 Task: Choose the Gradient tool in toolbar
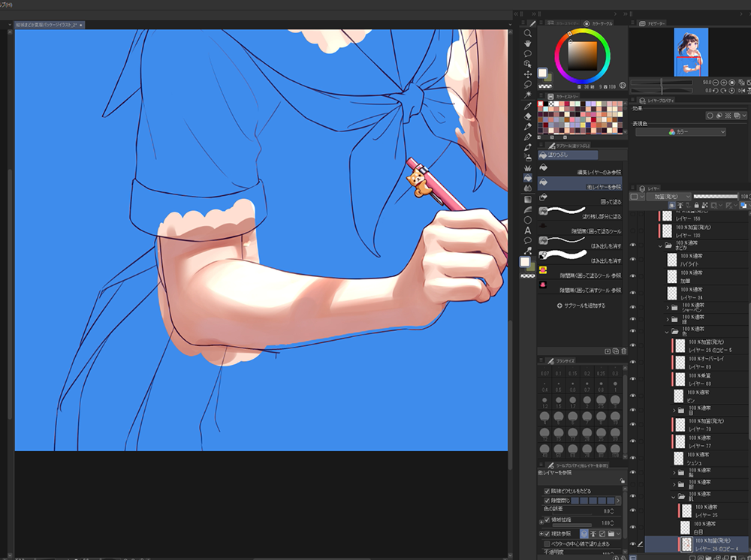[528, 199]
